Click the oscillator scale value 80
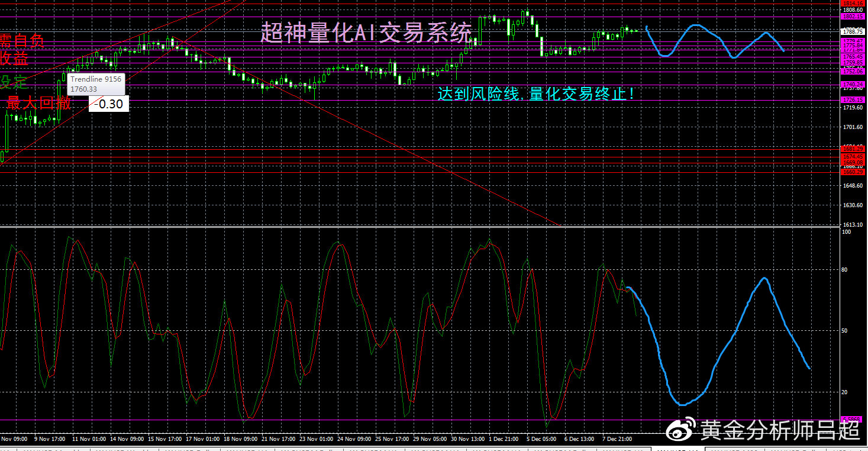The height and width of the screenshot is (451, 868). 846,269
